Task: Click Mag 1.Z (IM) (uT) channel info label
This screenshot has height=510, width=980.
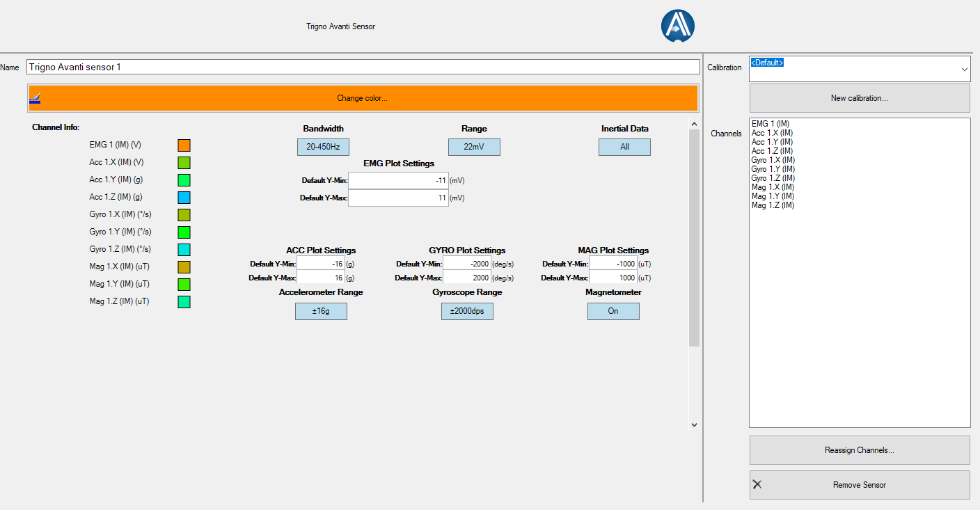Action: click(x=119, y=301)
